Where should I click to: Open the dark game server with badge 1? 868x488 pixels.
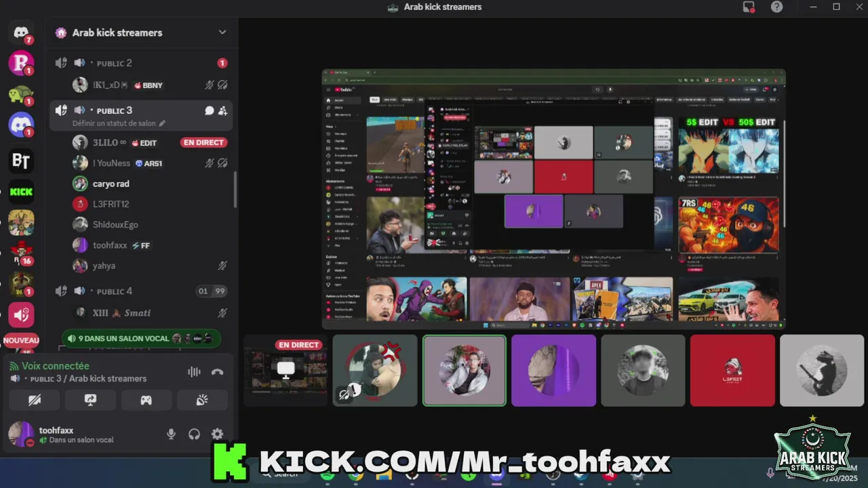pyautogui.click(x=21, y=283)
